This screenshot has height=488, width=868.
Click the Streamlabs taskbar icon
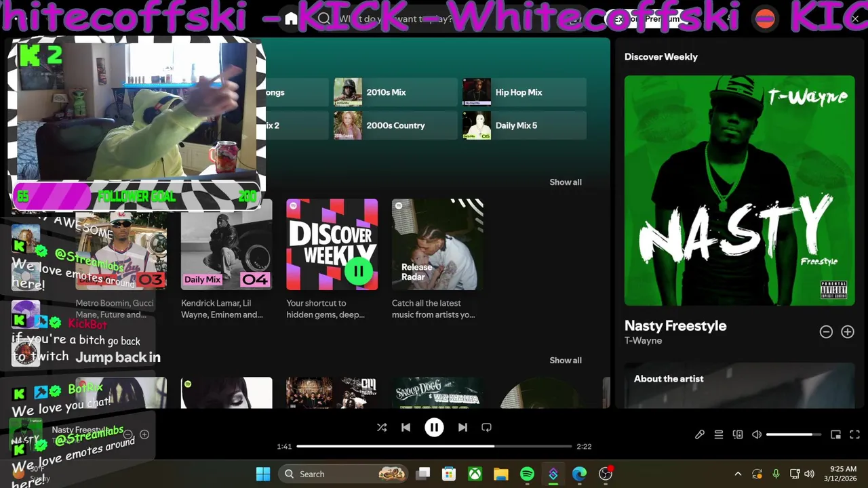[553, 474]
